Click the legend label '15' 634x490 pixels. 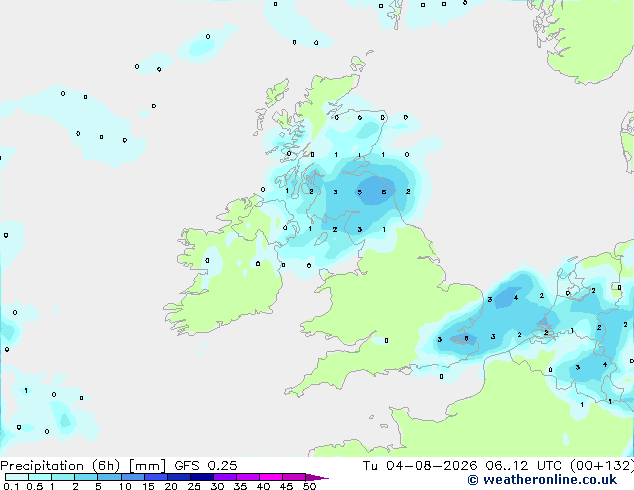pos(148,486)
